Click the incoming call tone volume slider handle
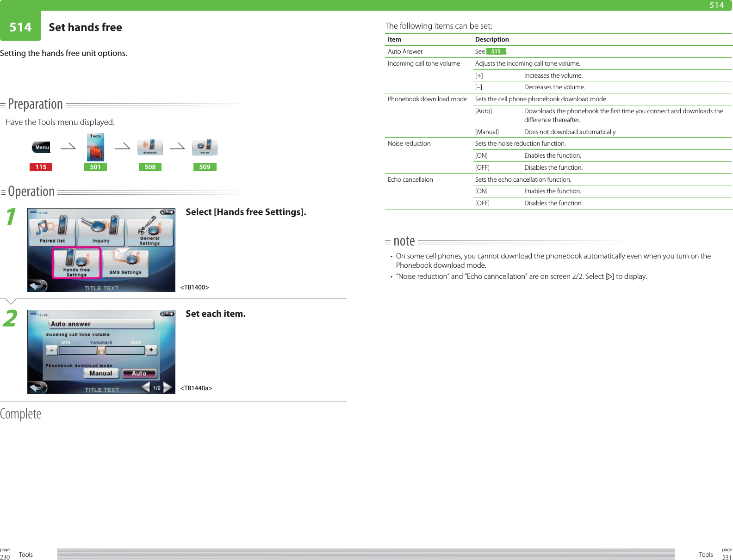Viewport: 733px width, 560px height. (101, 350)
